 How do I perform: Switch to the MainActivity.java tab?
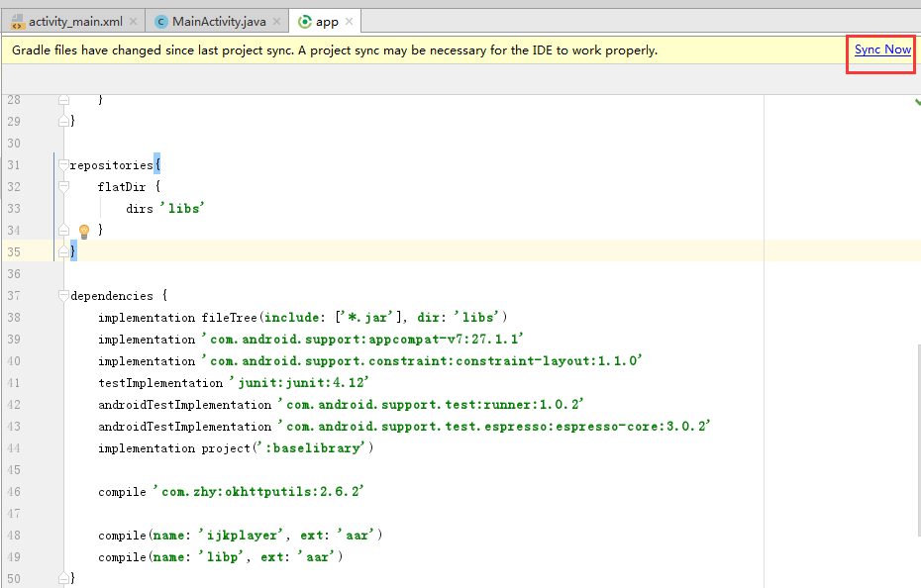tap(219, 22)
